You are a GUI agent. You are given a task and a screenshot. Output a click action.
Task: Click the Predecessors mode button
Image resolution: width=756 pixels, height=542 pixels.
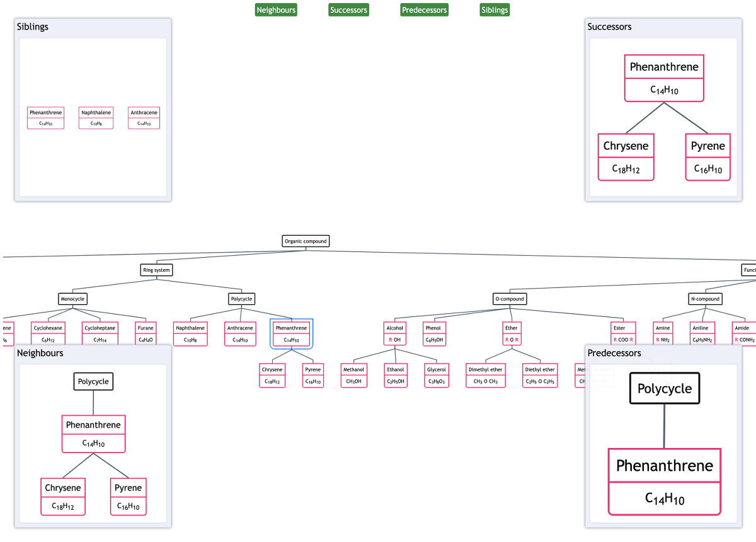(x=424, y=9)
